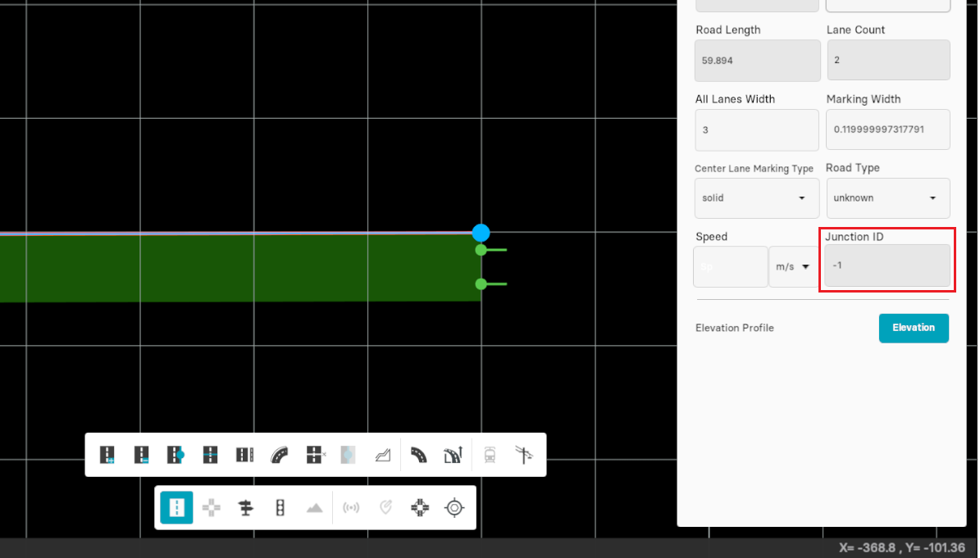Image resolution: width=980 pixels, height=558 pixels.
Task: Click the All Lanes Width field
Action: tap(756, 129)
